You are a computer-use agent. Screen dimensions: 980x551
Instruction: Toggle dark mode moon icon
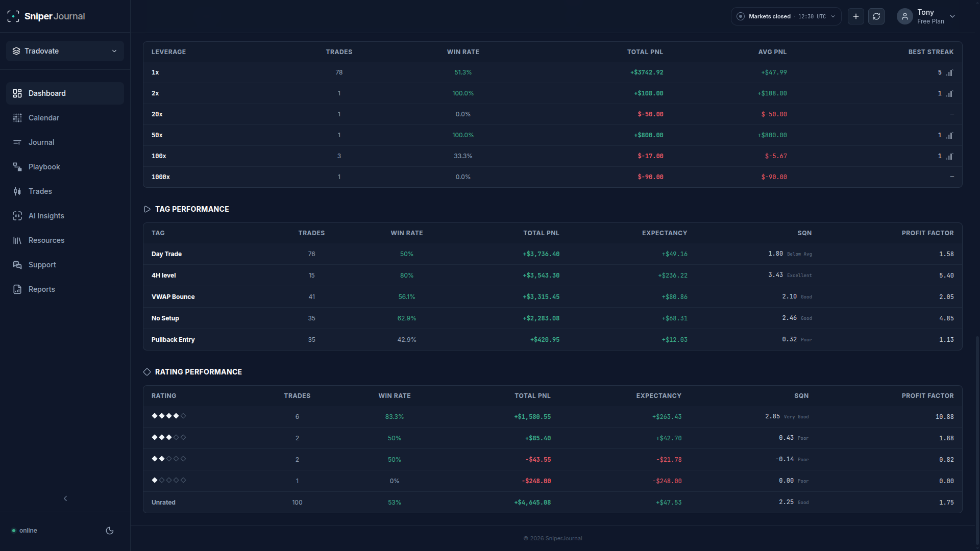pyautogui.click(x=110, y=531)
